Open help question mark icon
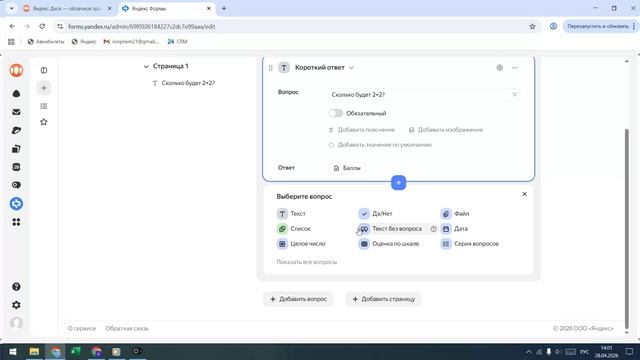 (16, 287)
